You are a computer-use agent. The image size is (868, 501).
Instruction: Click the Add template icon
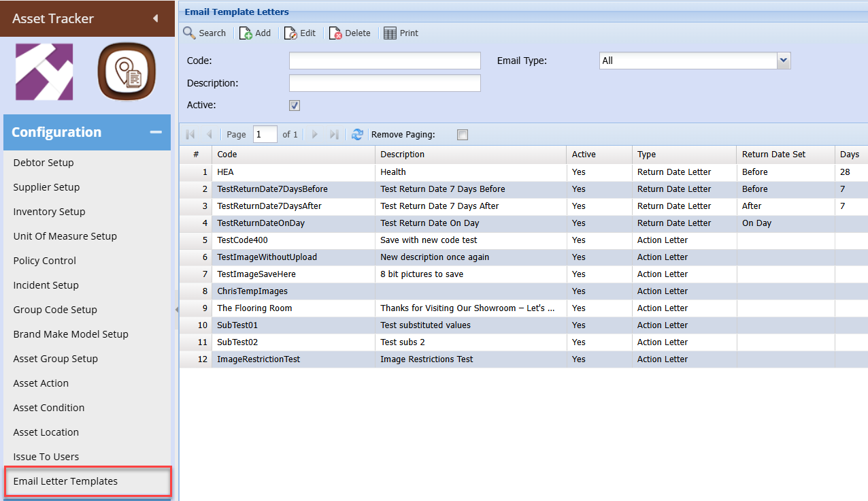pyautogui.click(x=246, y=33)
